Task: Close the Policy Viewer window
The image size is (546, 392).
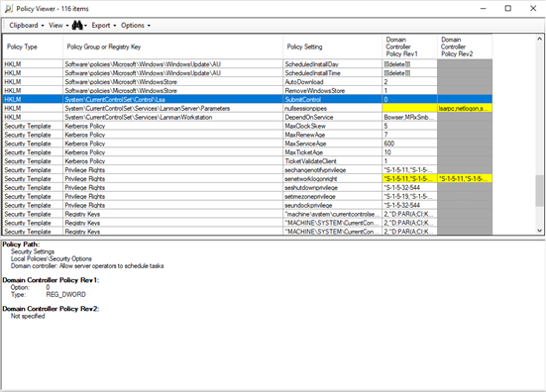Action: [x=533, y=8]
